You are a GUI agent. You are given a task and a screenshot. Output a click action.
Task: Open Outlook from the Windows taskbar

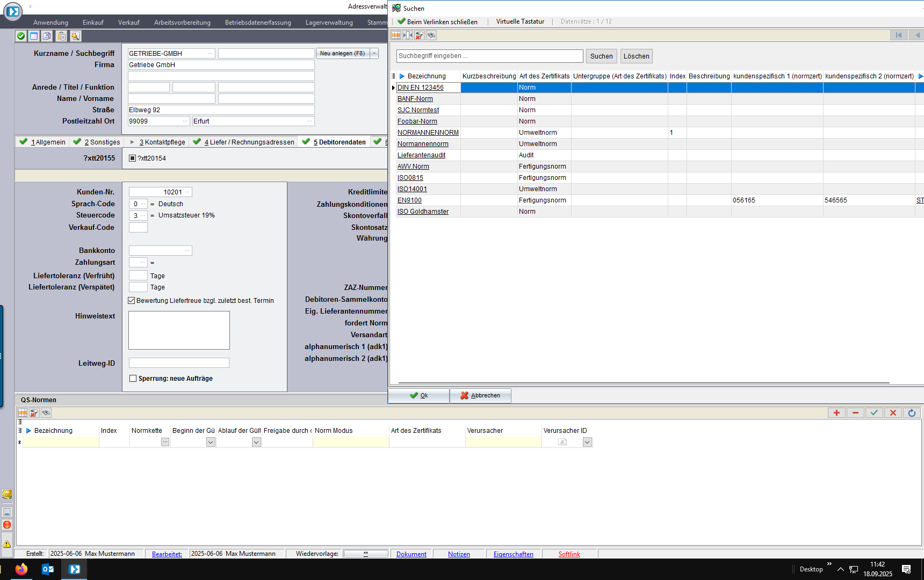tap(48, 569)
